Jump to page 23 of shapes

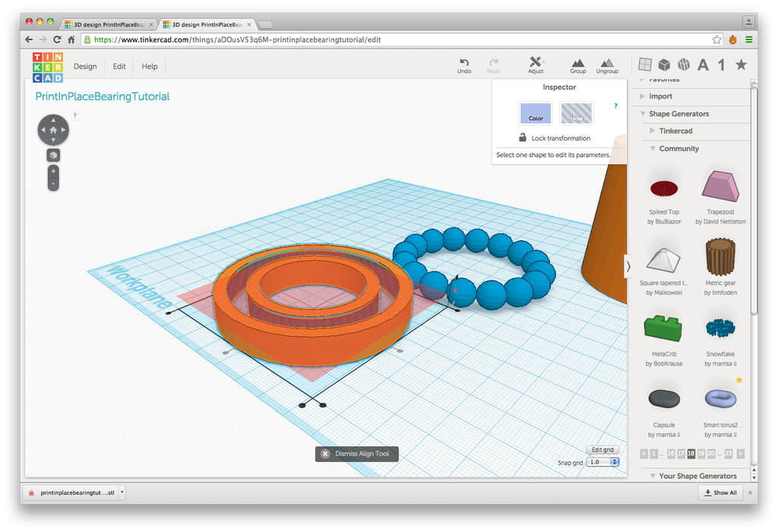[x=728, y=454]
